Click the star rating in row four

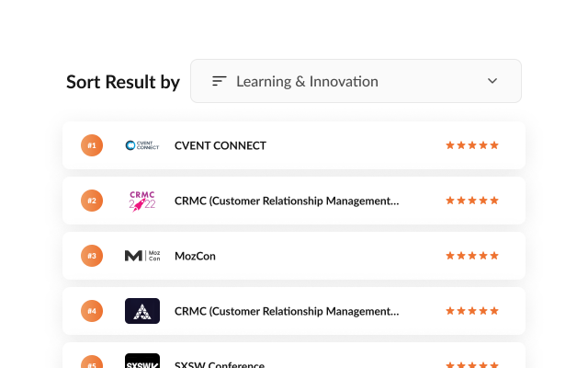click(x=472, y=311)
